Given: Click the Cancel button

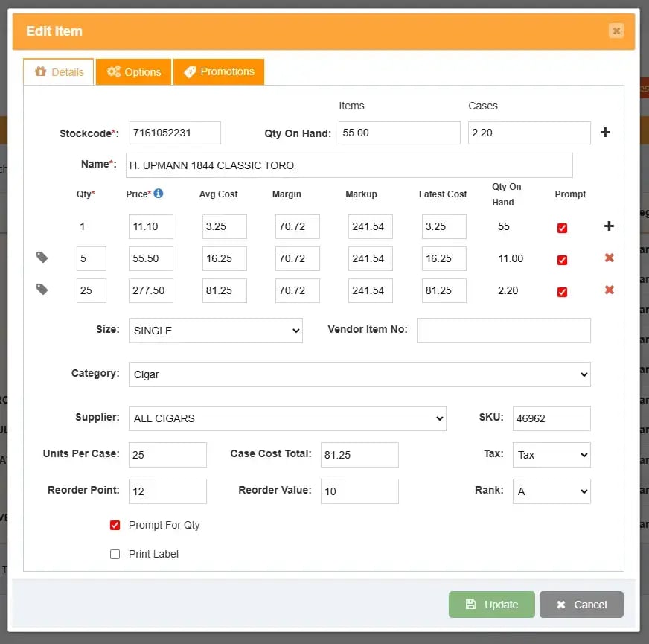Looking at the screenshot, I should coord(581,605).
